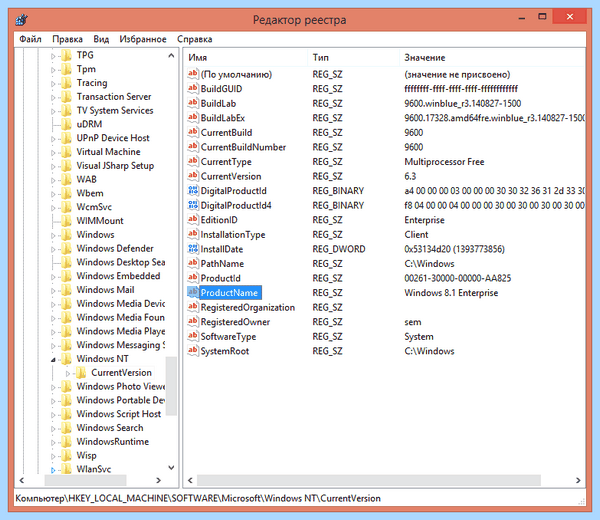Open the Файл menu
Viewport: 600px width, 520px height.
click(x=30, y=39)
